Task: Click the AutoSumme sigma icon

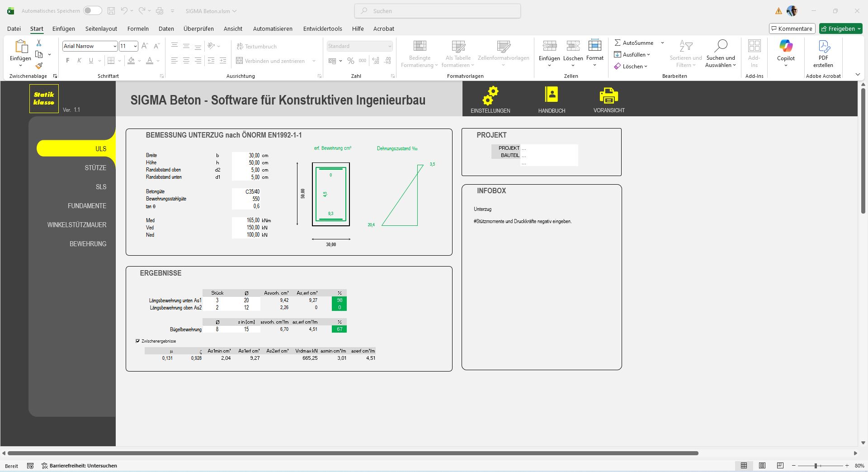Action: pyautogui.click(x=618, y=43)
